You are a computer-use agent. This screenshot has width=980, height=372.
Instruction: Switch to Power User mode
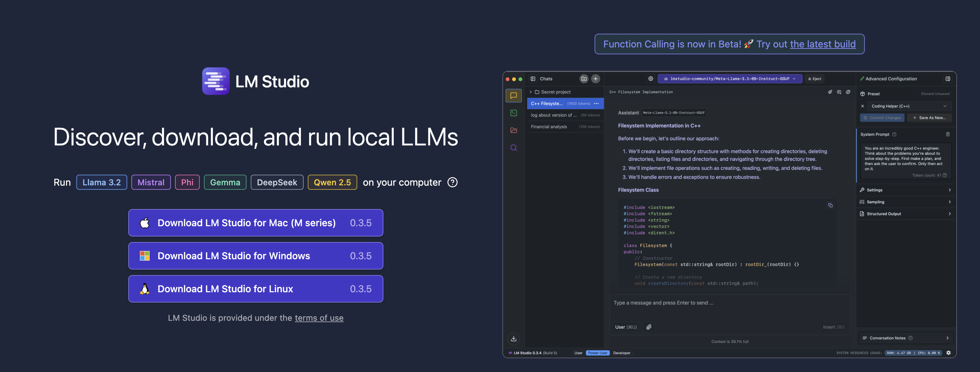[597, 353]
